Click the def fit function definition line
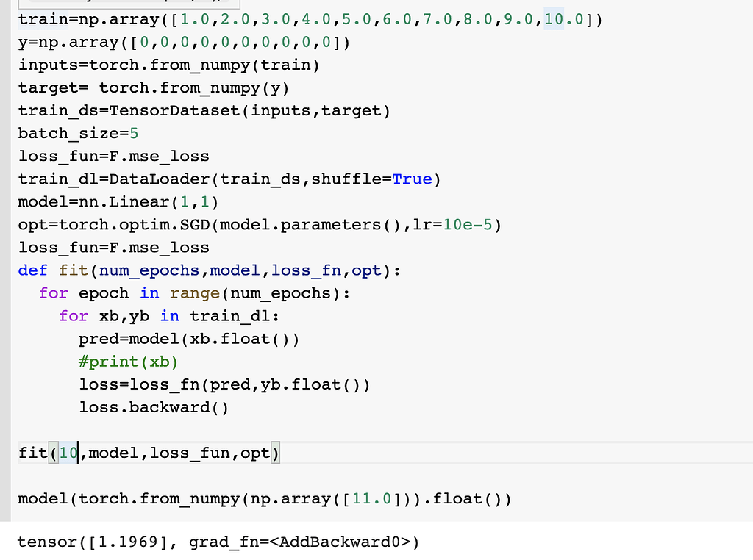The width and height of the screenshot is (753, 560). coord(210,270)
